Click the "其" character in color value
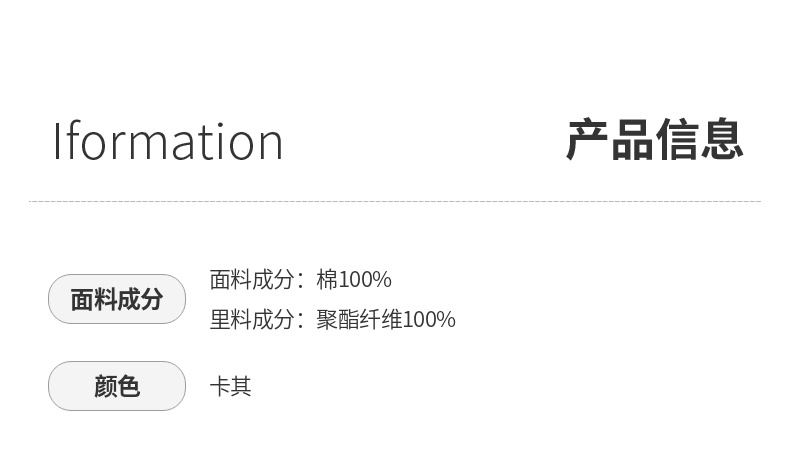Image resolution: width=790 pixels, height=451 pixels. point(241,386)
